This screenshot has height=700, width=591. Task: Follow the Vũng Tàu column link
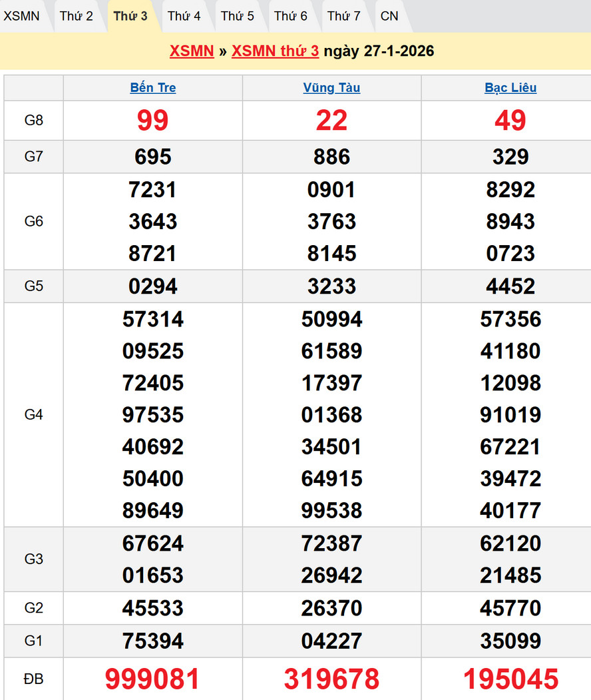pyautogui.click(x=331, y=88)
